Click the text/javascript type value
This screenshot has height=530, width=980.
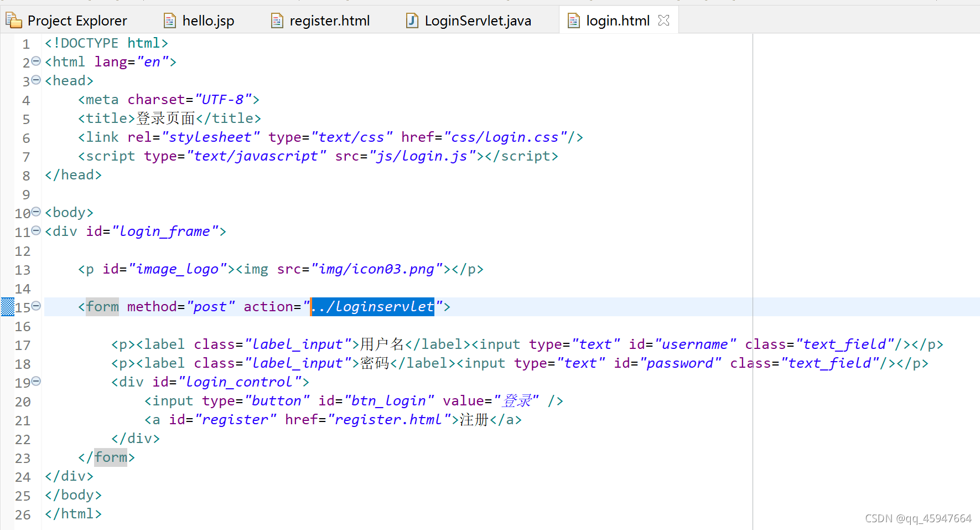(256, 156)
